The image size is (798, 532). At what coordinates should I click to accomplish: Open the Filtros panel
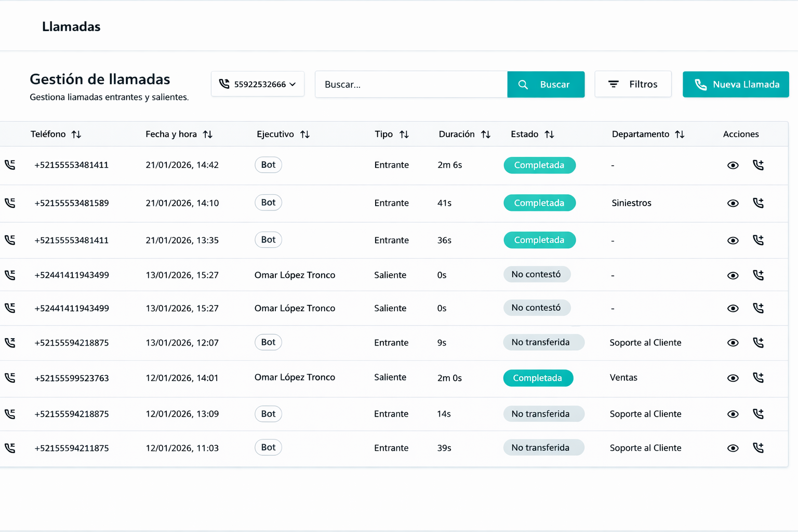(x=633, y=84)
